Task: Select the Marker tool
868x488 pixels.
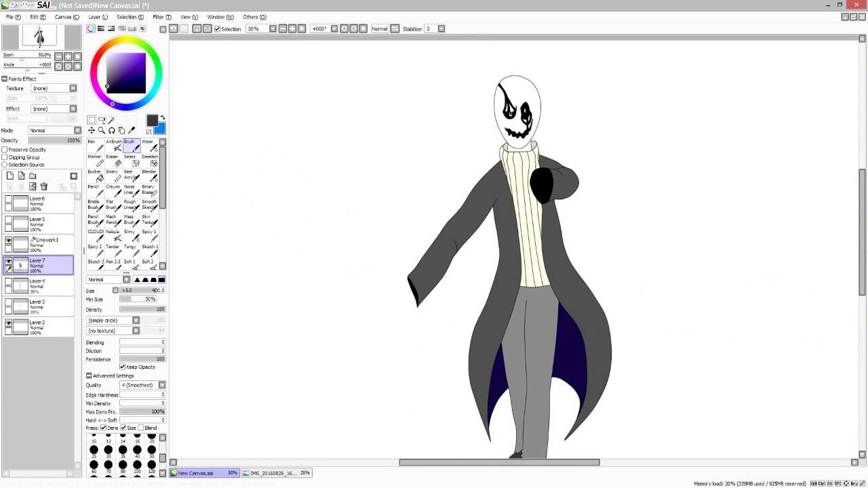Action: (x=95, y=161)
